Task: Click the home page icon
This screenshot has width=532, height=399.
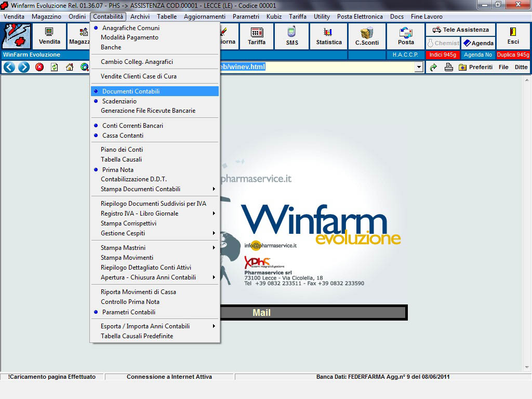Action: tap(70, 67)
